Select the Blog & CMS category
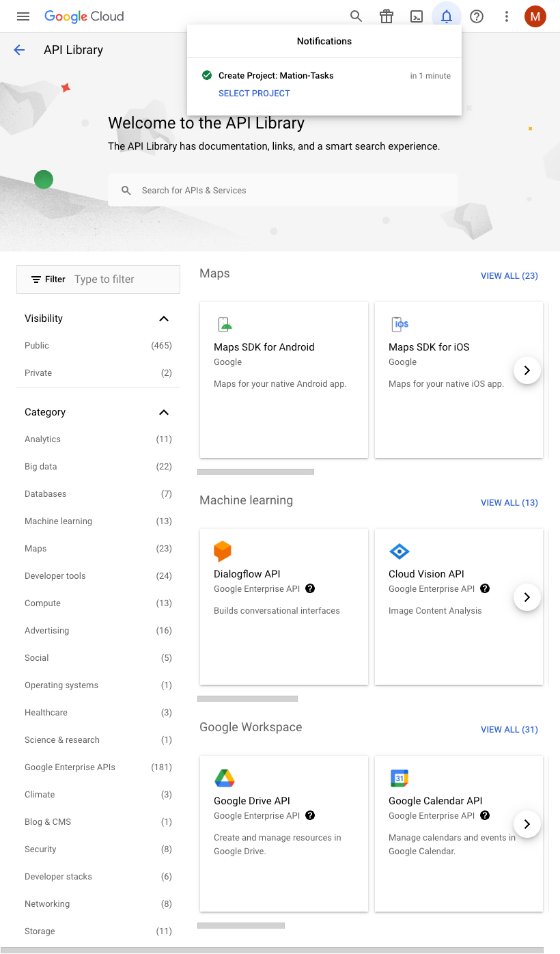Viewport: 560px width, 954px height. coord(98,822)
